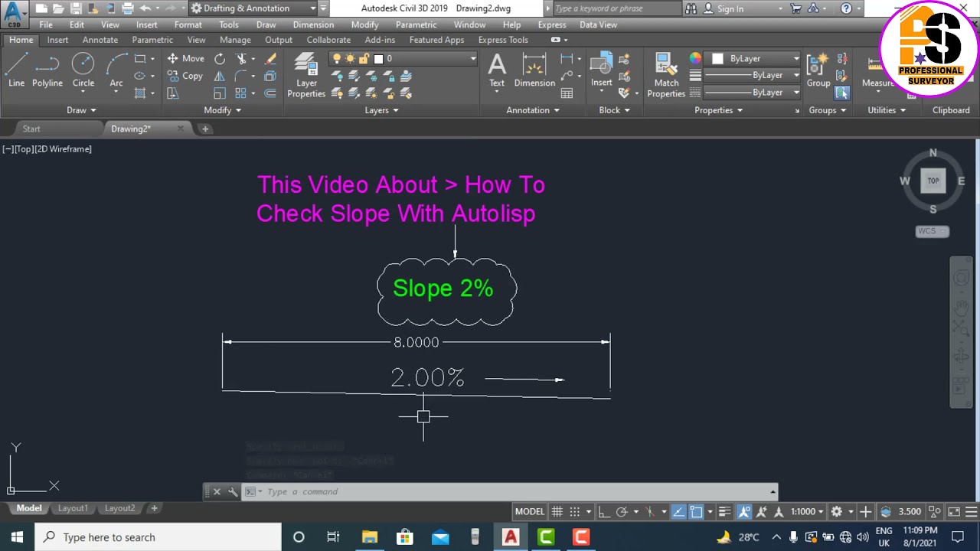Click the new drawing tab plus button
The width and height of the screenshot is (980, 551).
click(x=204, y=129)
